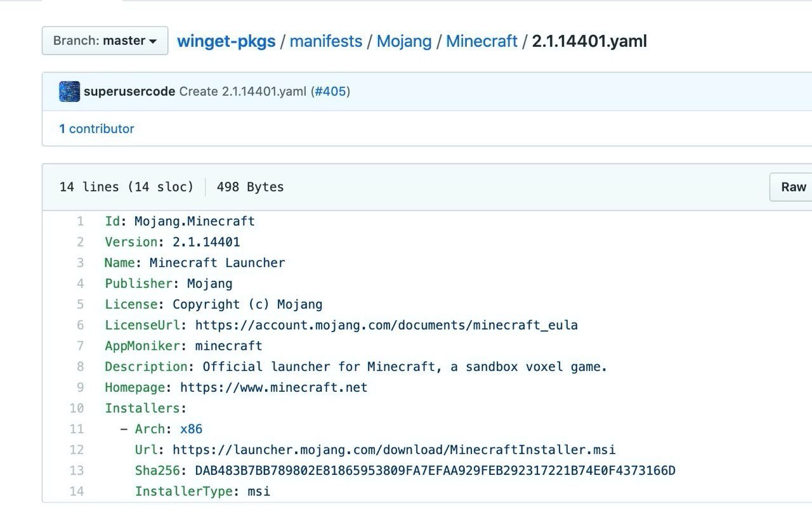Click the '14 lines (14 sloc)' file info
Image resolution: width=812 pixels, height=530 pixels.
pos(126,187)
